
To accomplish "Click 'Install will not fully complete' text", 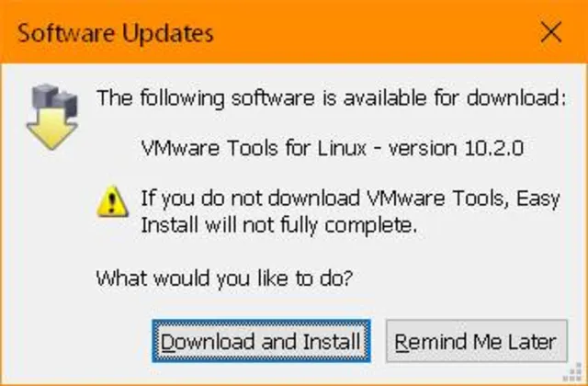I will [x=278, y=225].
